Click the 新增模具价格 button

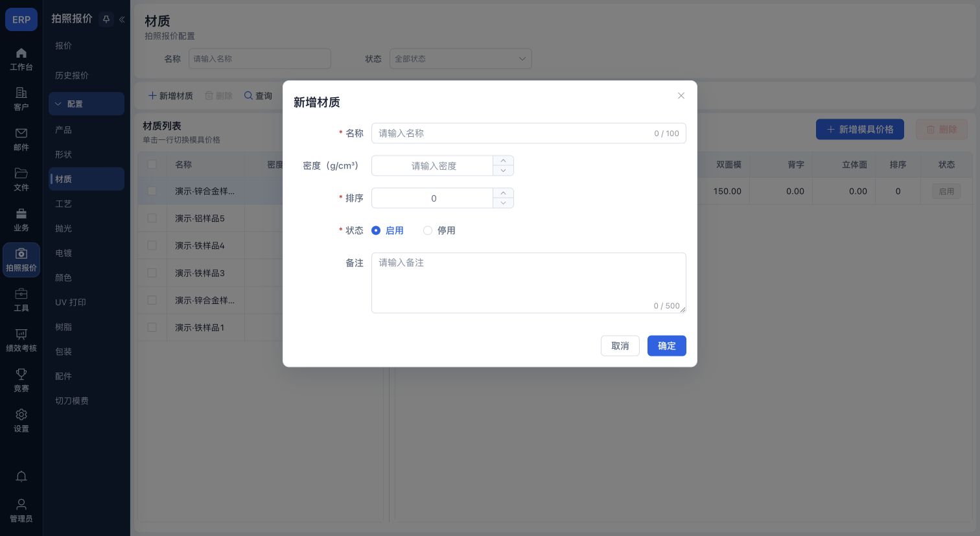(x=859, y=130)
